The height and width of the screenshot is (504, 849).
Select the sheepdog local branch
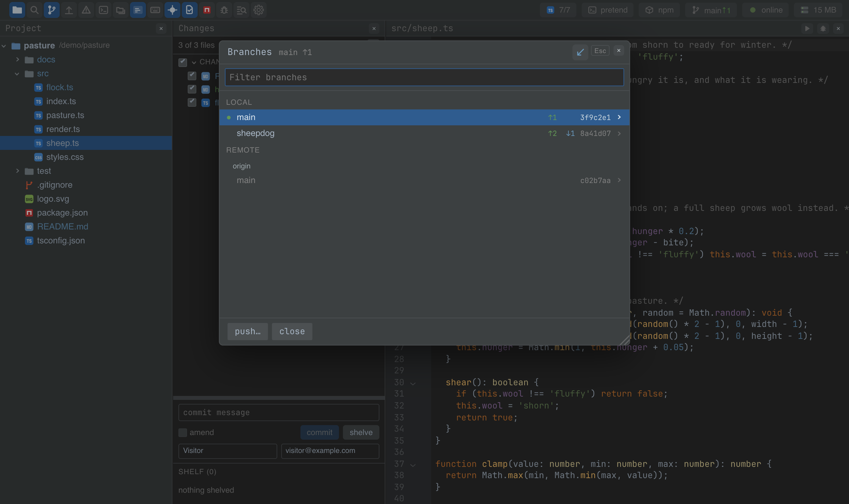click(424, 134)
